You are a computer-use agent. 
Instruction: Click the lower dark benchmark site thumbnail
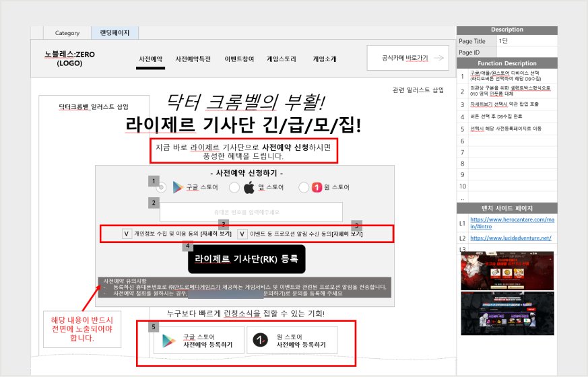507,313
